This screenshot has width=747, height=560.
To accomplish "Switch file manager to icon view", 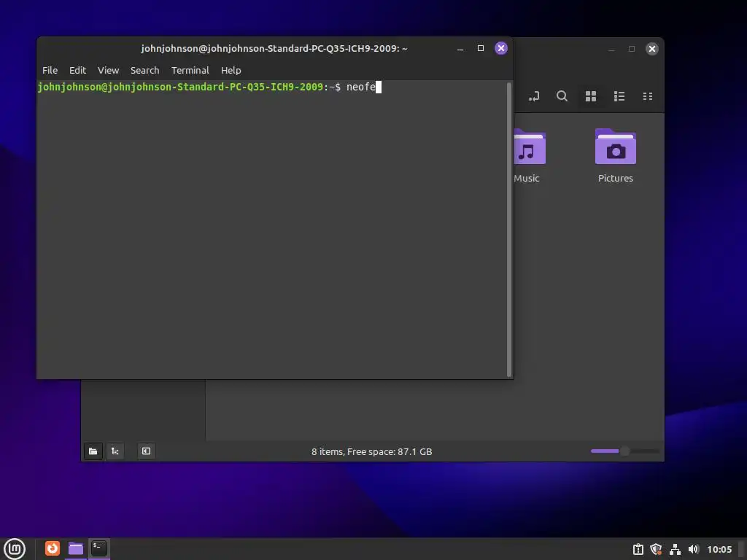I will [x=591, y=97].
